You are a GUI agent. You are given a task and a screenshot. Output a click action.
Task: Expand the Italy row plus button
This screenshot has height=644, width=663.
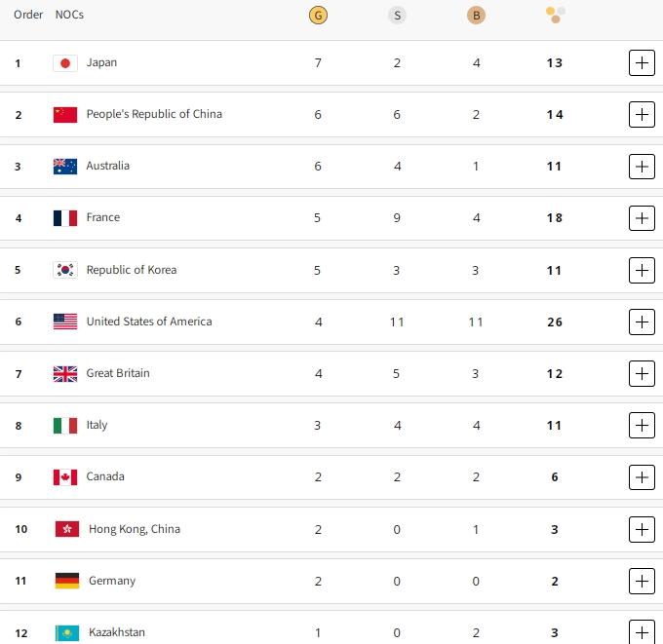click(642, 425)
